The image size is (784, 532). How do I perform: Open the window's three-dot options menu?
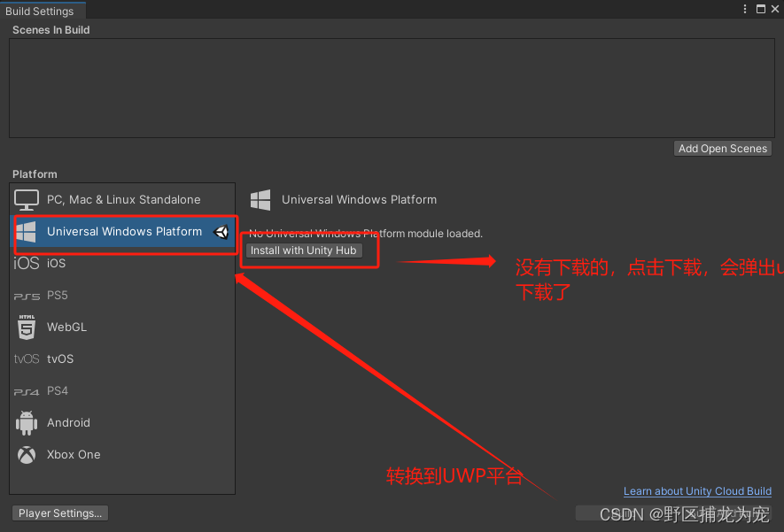coord(745,9)
